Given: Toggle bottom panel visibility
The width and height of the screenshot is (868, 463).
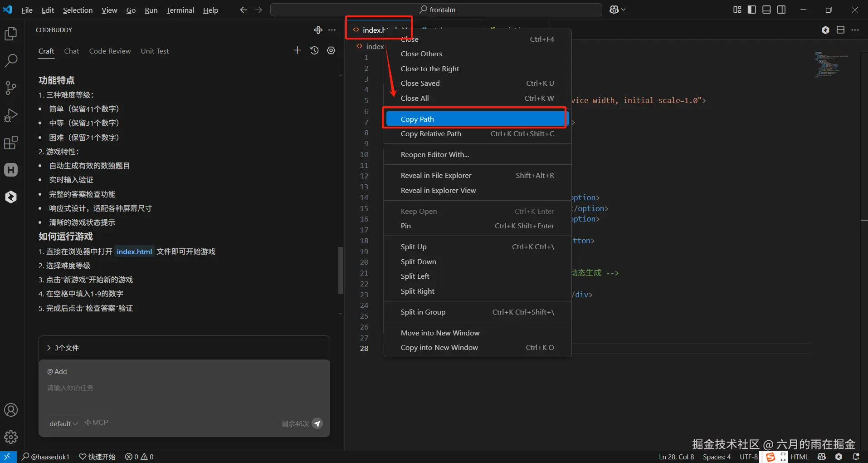Looking at the screenshot, I should [766, 10].
